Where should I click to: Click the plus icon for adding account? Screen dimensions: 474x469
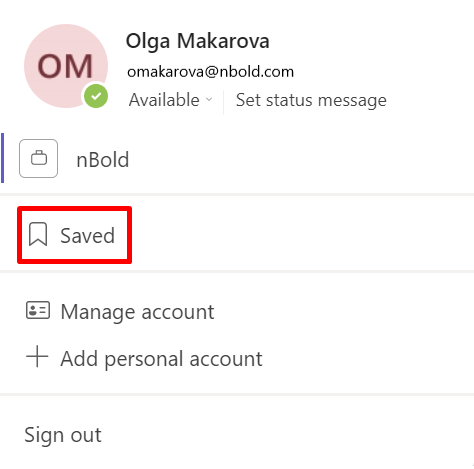point(37,356)
